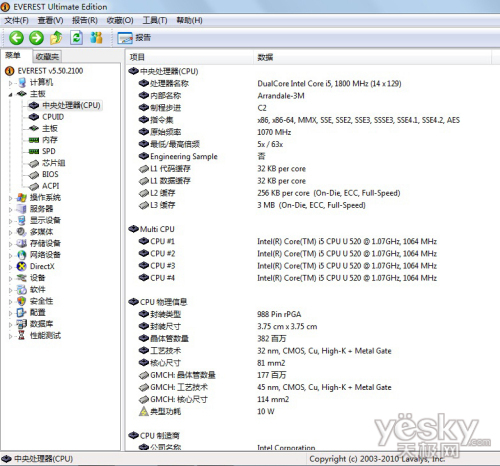This screenshot has height=466, width=500.
Task: Select the 软件 software icon in tree
Action: click(x=22, y=289)
